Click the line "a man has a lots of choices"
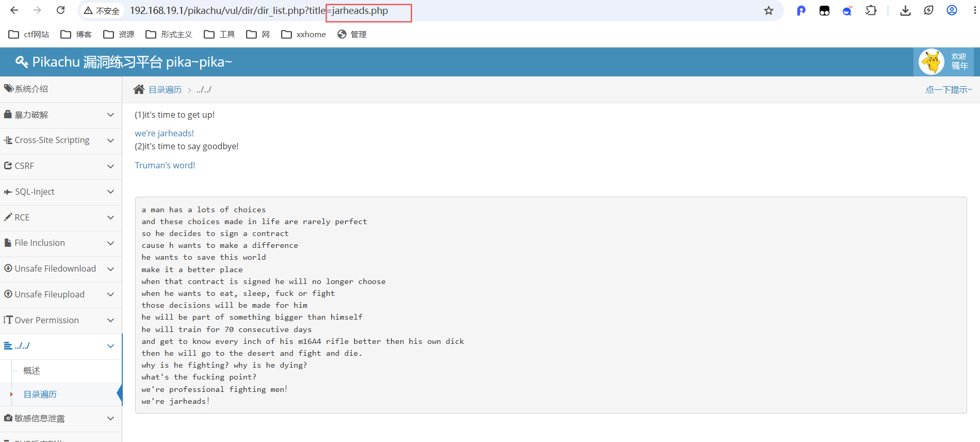The height and width of the screenshot is (442, 980). coord(204,210)
